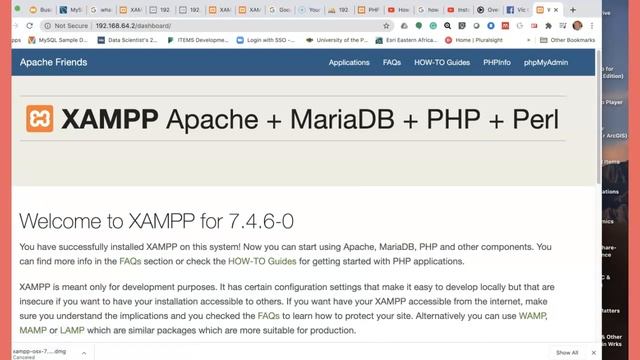Reload the XAMPP dashboard page

coord(29,26)
